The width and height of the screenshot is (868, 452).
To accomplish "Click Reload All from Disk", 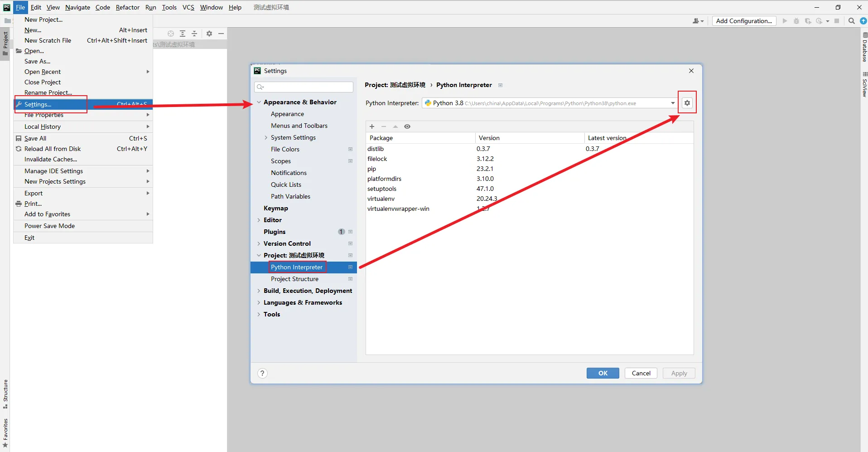I will pyautogui.click(x=83, y=149).
